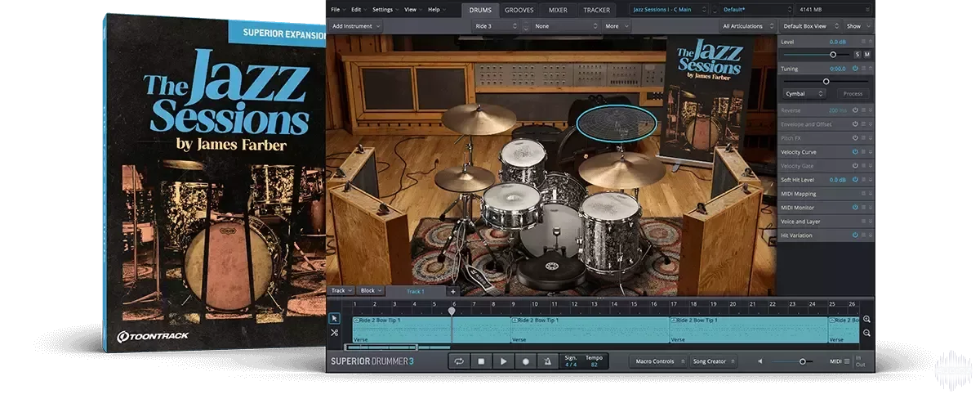Open the Settings menu
Screen dimensions: 980x399
coord(385,10)
